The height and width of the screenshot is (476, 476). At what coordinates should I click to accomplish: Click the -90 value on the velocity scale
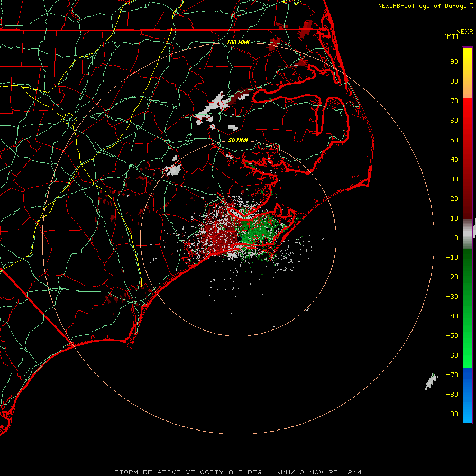[x=452, y=414]
